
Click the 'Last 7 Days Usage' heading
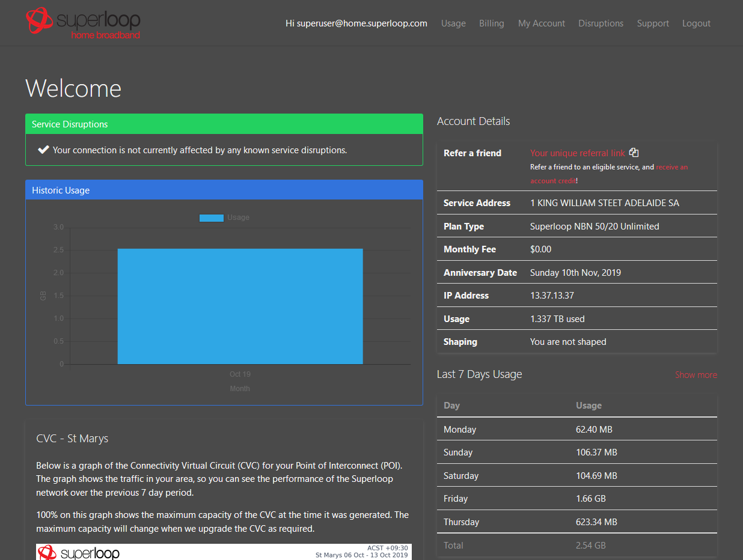tap(479, 374)
